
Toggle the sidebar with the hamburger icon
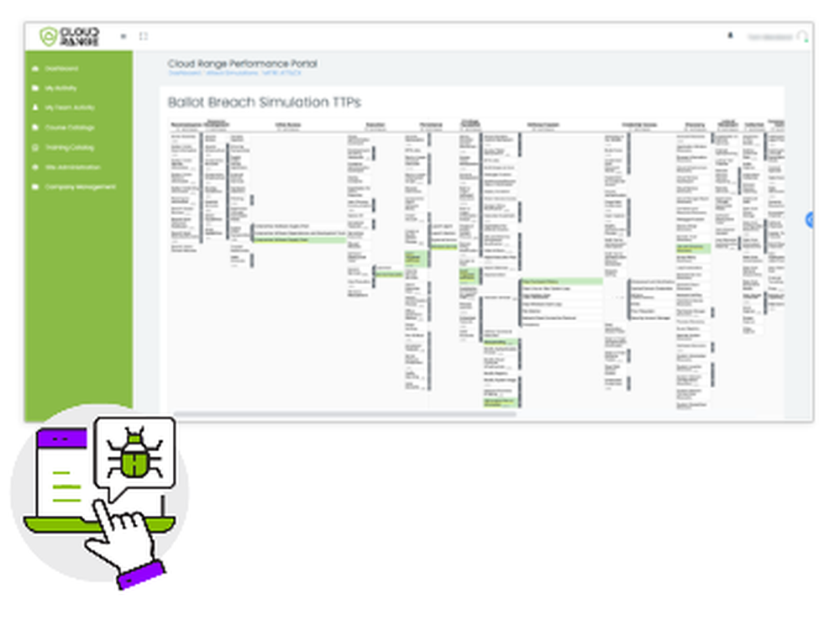[123, 36]
